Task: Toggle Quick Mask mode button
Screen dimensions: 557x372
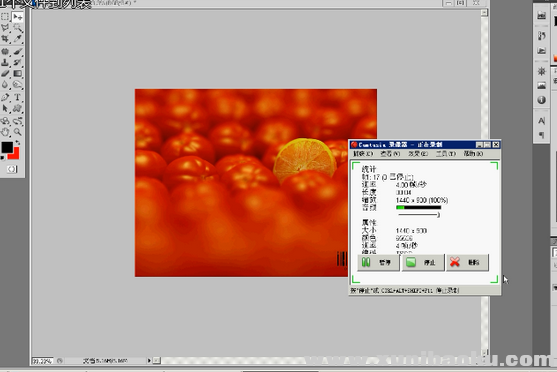Action: pyautogui.click(x=12, y=169)
